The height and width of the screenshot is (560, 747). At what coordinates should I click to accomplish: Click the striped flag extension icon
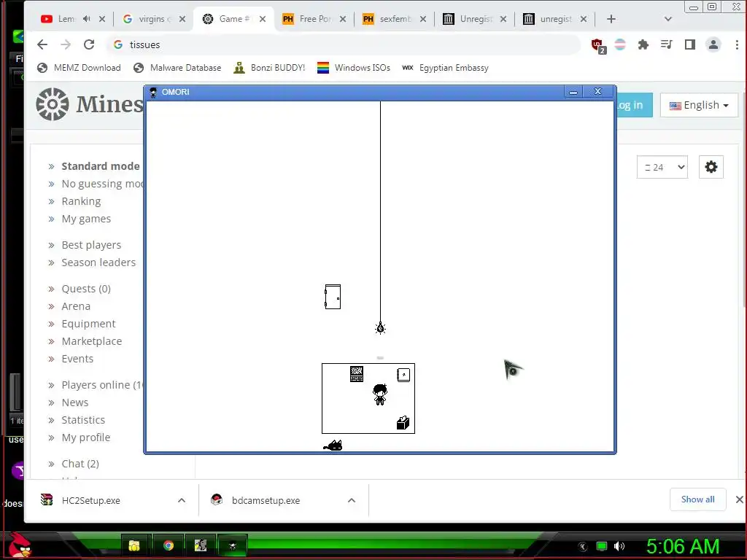click(620, 44)
